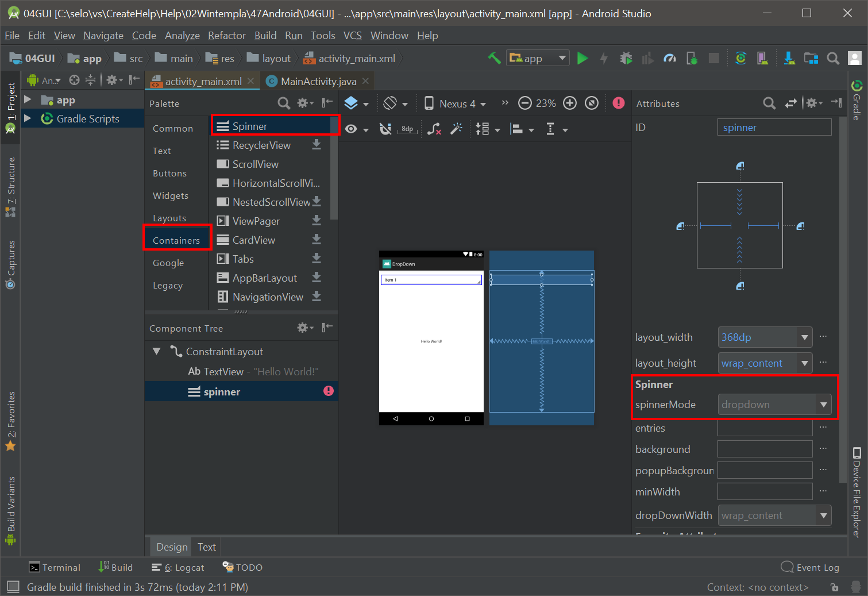Click the zoom to fit icon
Image resolution: width=868 pixels, height=596 pixels.
592,103
